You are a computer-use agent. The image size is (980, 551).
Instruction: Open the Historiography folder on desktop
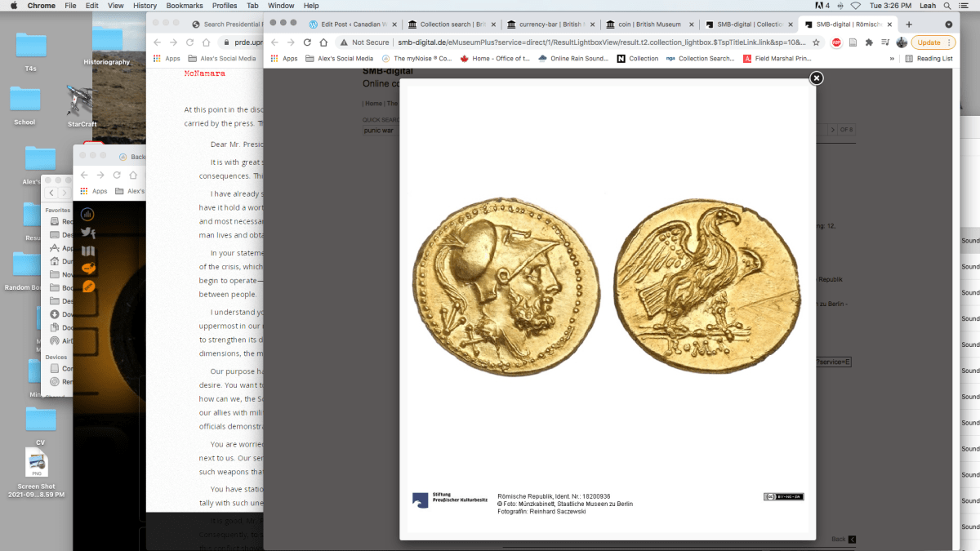[106, 46]
